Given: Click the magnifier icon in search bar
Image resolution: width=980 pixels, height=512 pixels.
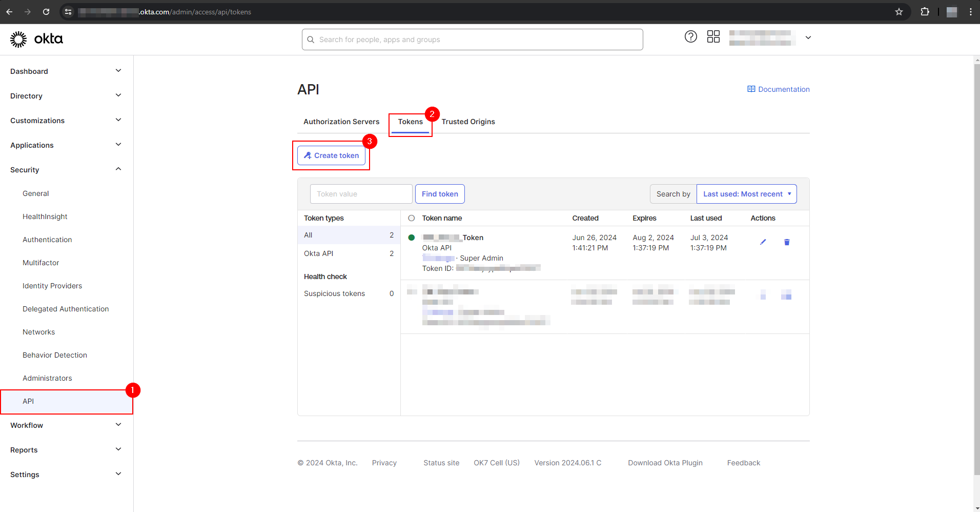Looking at the screenshot, I should [311, 40].
